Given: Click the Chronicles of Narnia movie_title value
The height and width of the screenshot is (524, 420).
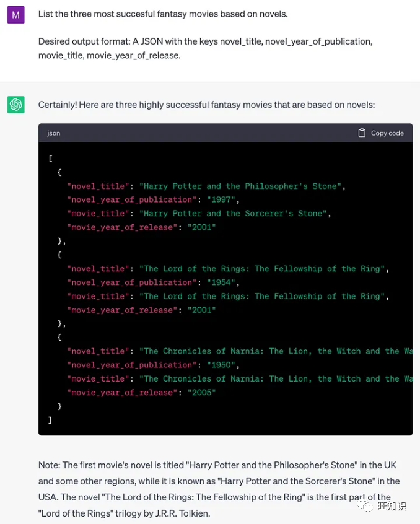Looking at the screenshot, I should click(x=276, y=379).
